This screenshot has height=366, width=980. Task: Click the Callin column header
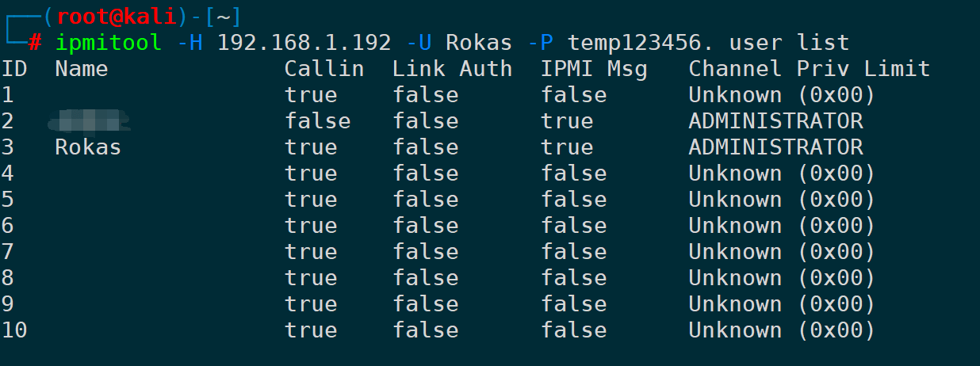[x=324, y=69]
